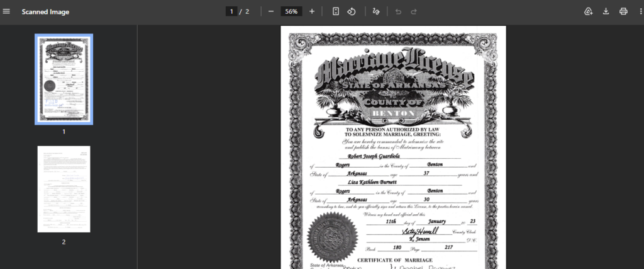Image resolution: width=644 pixels, height=269 pixels.
Task: Click the Scanned Image document title
Action: [45, 12]
